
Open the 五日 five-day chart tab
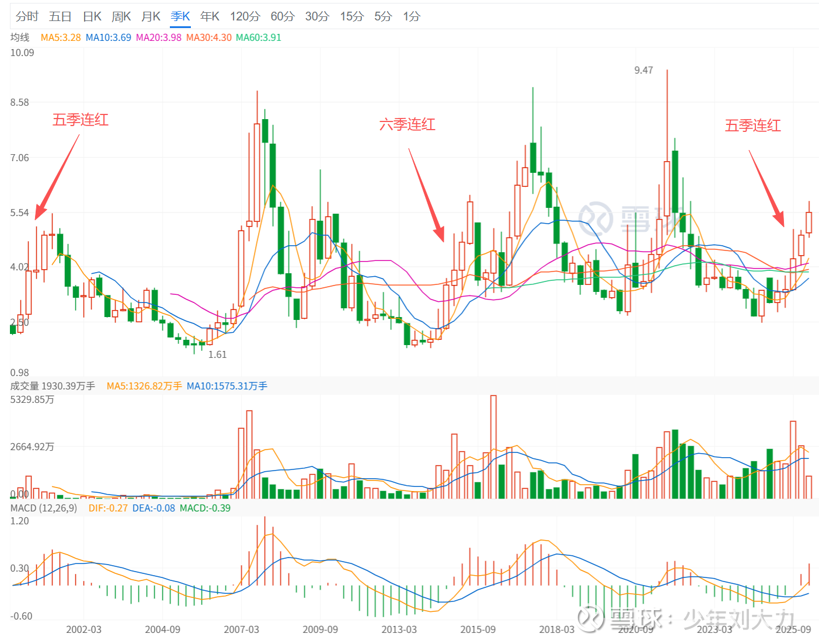pos(60,16)
